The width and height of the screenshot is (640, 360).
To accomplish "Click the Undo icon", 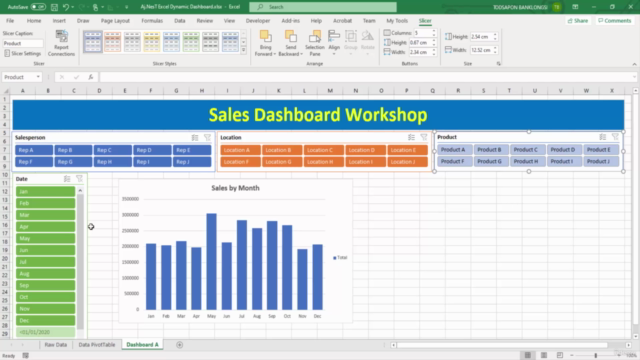I will 66,7.
